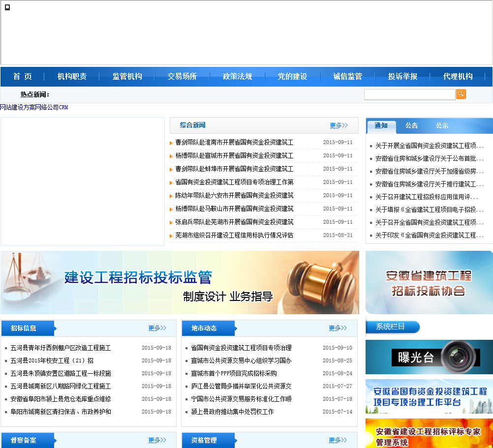Open notice 关于召开全省国有资金投资建筑工程项...
Image resolution: width=493 pixels, height=448 pixels.
click(429, 222)
